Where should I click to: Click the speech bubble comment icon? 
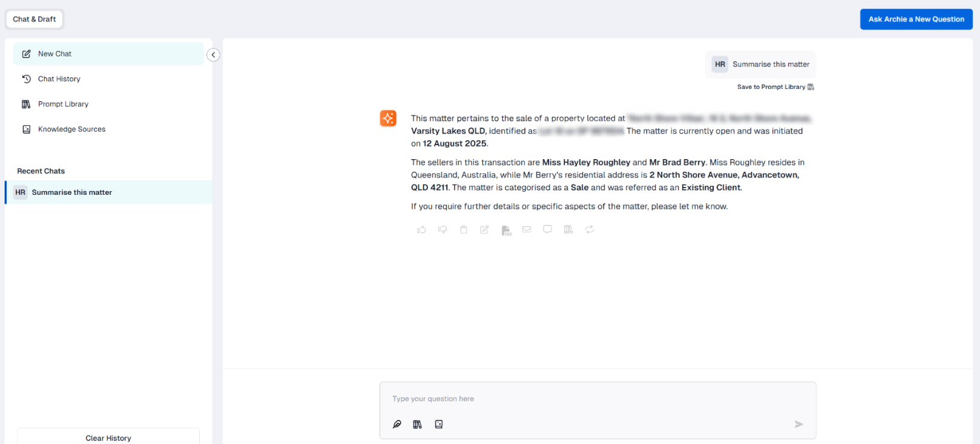coord(547,229)
